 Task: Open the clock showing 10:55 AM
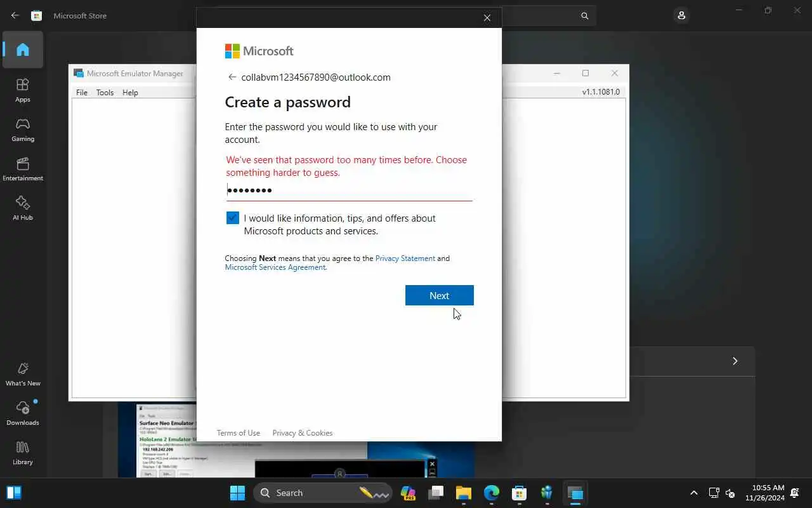pos(764,493)
